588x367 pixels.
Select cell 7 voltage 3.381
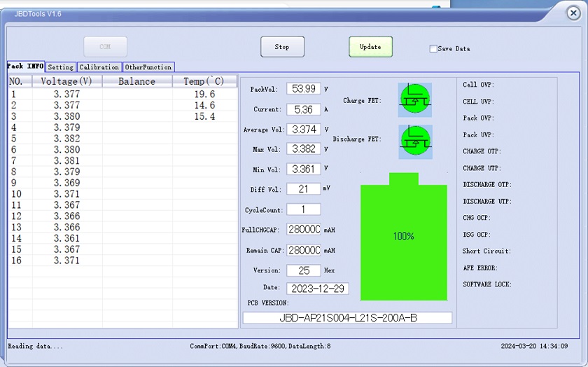coord(66,160)
